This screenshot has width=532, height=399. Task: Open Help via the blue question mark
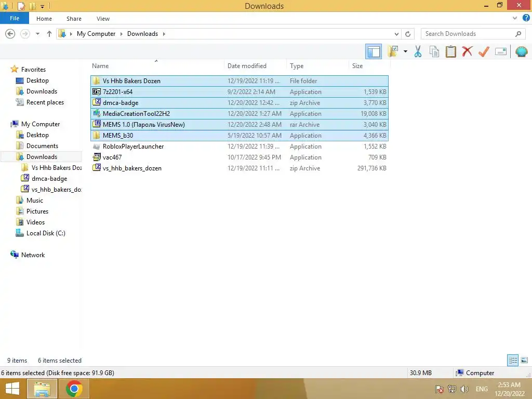click(x=526, y=18)
